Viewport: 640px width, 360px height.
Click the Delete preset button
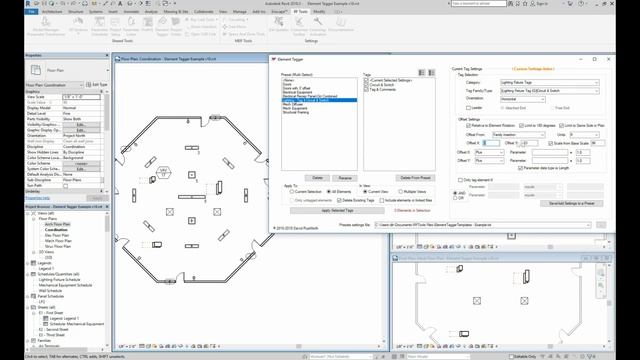pyautogui.click(x=317, y=178)
